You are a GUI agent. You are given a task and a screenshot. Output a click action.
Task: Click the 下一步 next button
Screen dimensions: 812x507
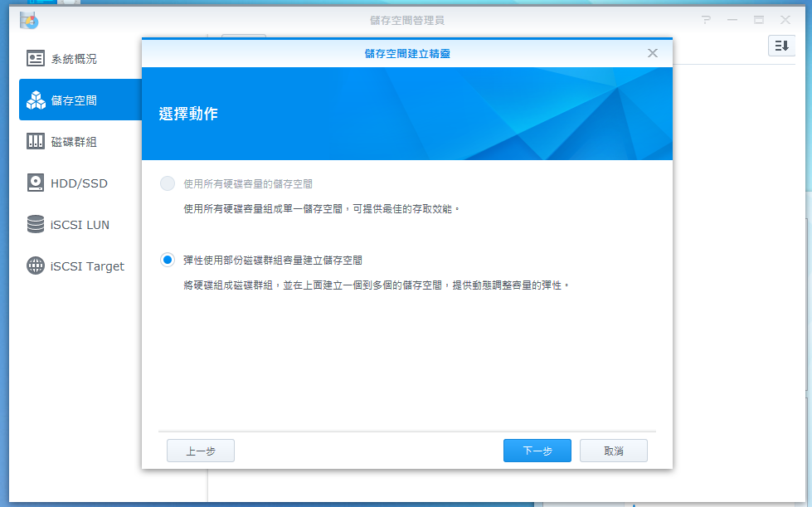537,451
